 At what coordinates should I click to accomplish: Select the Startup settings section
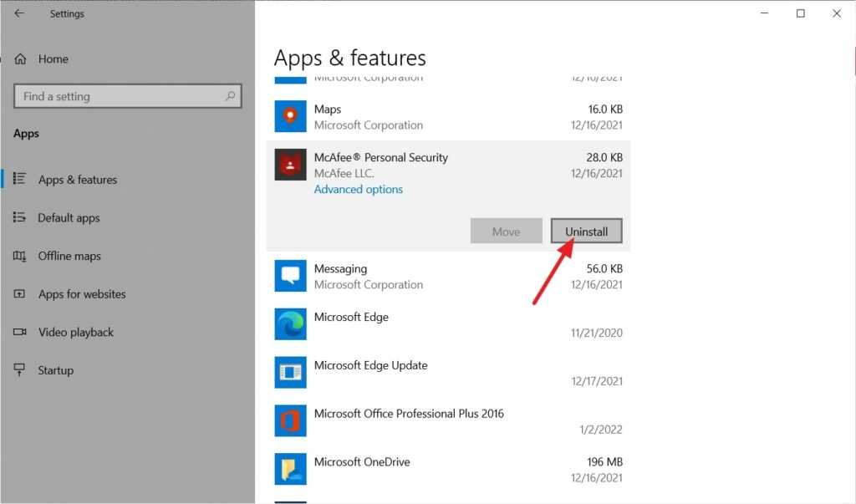point(55,370)
